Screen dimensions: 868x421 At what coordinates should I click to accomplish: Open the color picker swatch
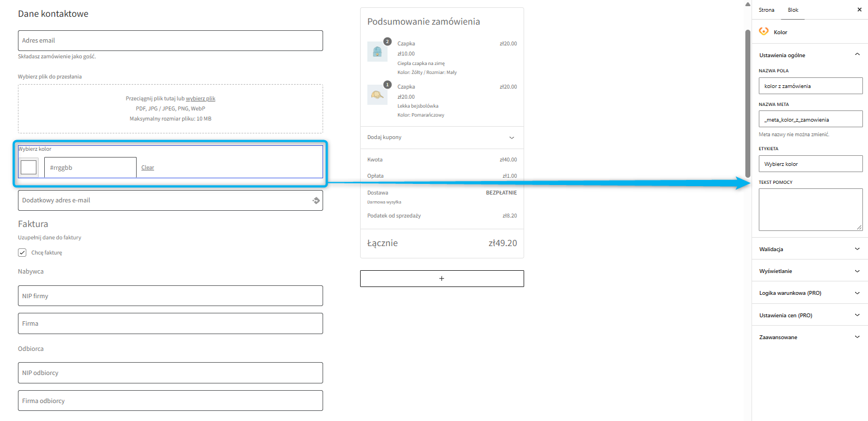[29, 167]
